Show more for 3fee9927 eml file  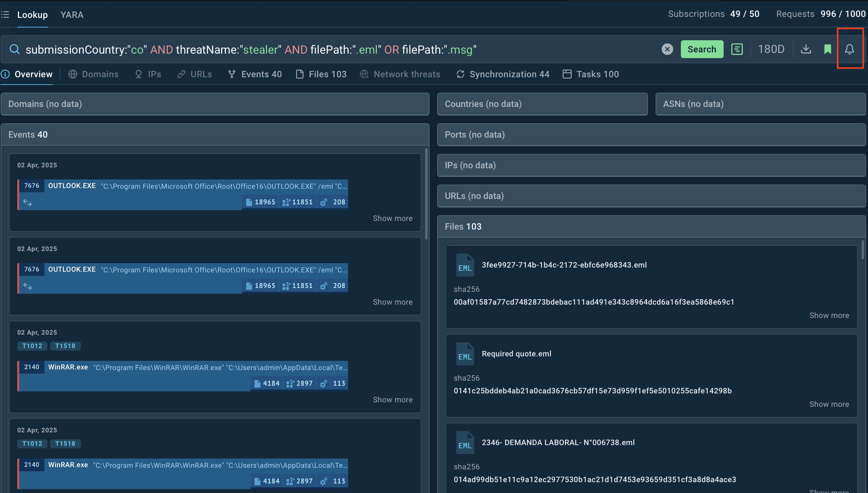click(x=829, y=315)
